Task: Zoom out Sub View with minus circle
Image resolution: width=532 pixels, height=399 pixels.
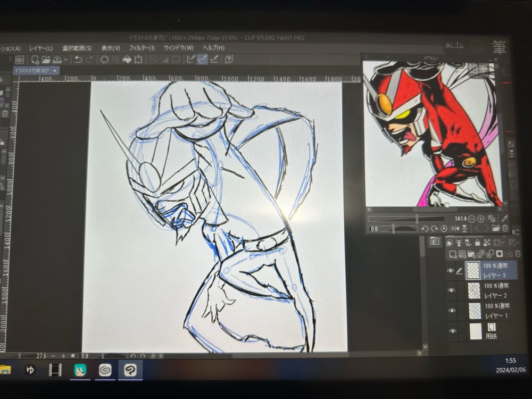Action: pos(471,219)
